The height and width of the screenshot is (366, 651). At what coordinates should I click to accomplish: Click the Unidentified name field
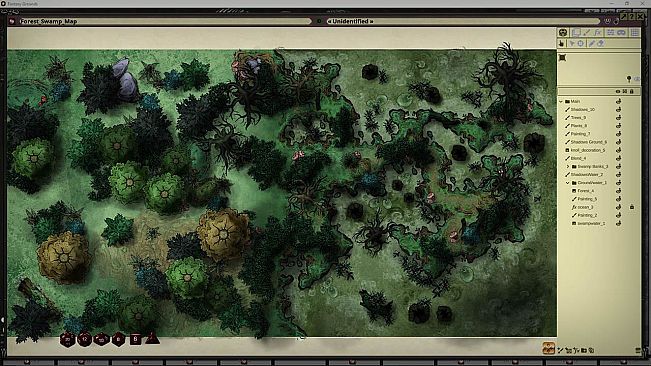(x=463, y=21)
